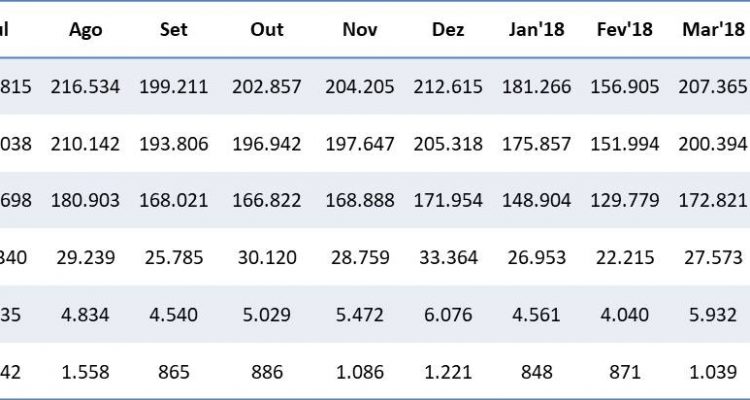Screen dimensions: 750x400
Task: Select the cell containing 848
Action: [537, 372]
